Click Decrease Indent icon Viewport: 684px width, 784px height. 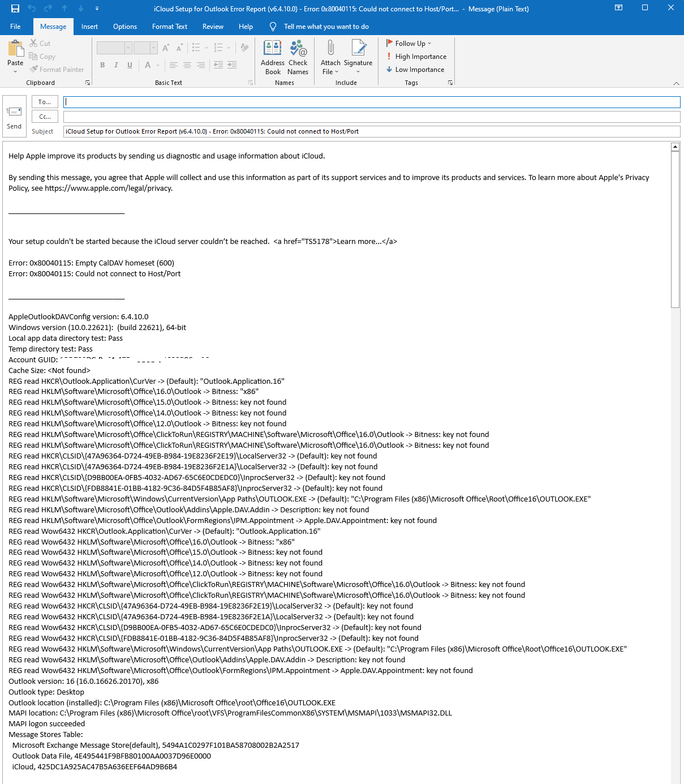218,65
